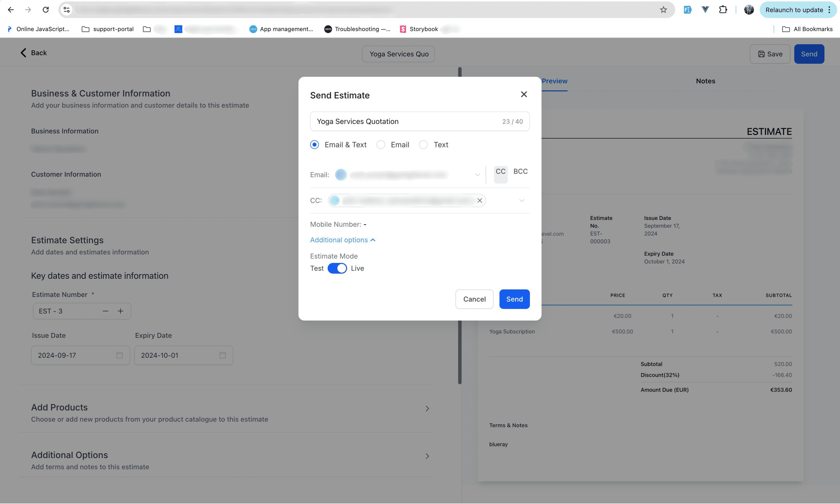The width and height of the screenshot is (840, 504).
Task: Click the header Send button
Action: (x=809, y=54)
